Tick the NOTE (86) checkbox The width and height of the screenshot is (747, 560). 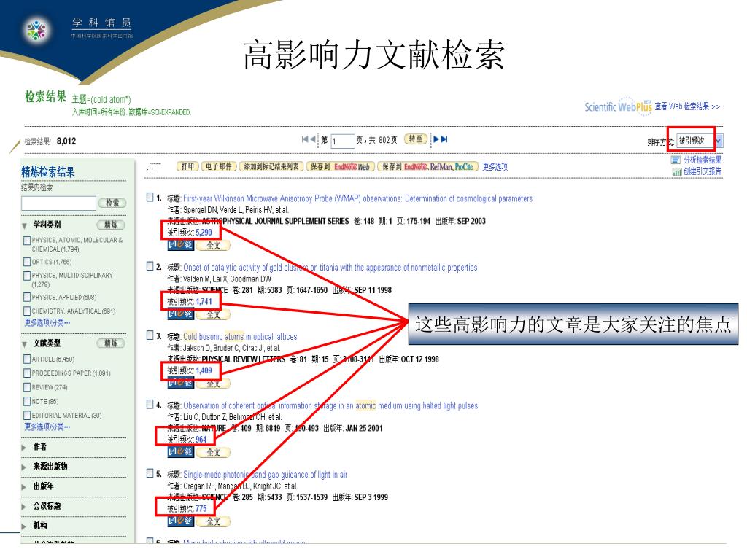pos(27,402)
